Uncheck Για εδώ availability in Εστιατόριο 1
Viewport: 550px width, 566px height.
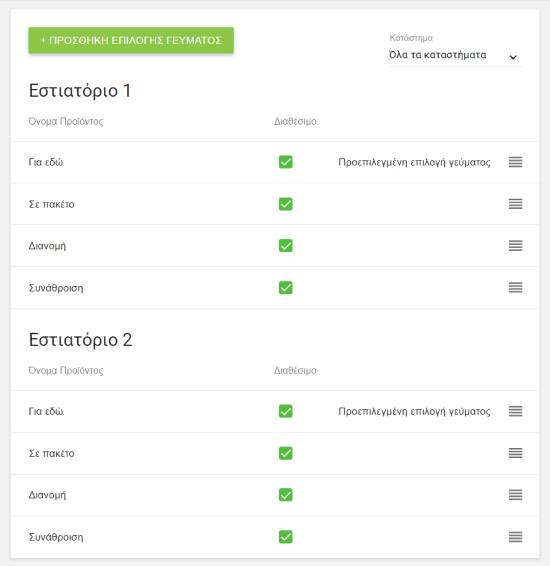pos(285,162)
